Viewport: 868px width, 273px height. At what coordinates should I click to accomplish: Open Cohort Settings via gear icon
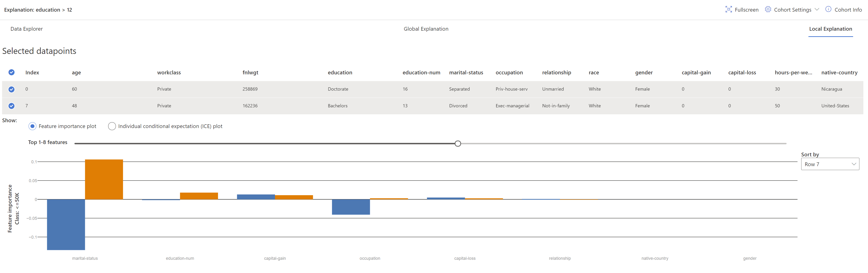(768, 10)
